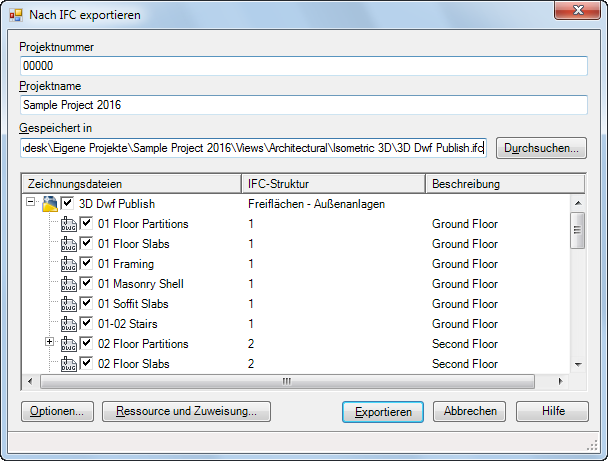This screenshot has height=461, width=608.
Task: Open the Durchsuchen file browser
Action: tap(541, 148)
